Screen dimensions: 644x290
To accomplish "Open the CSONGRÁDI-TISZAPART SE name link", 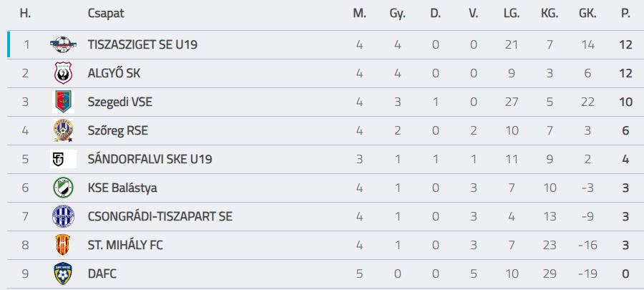I will (160, 216).
